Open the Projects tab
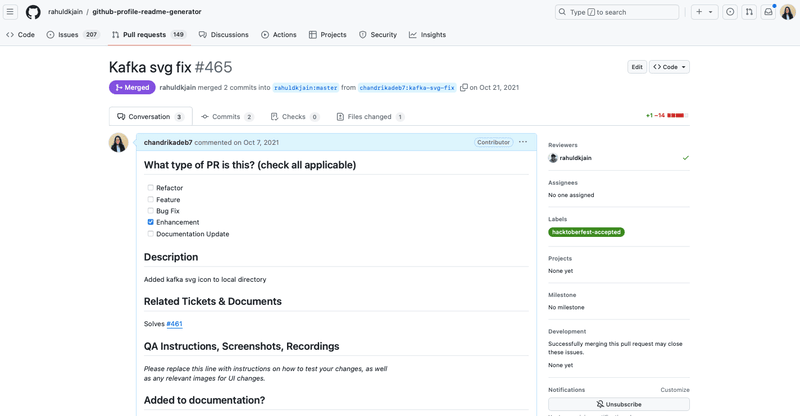Screen dimensions: 800x416 point(328,35)
